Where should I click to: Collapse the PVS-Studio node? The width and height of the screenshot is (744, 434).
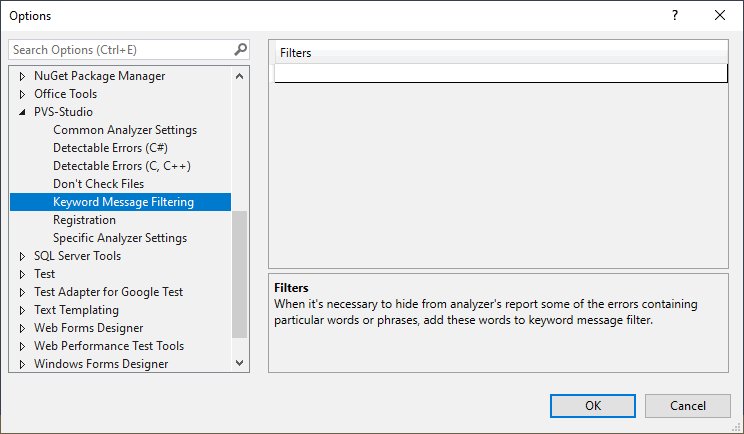click(x=22, y=112)
